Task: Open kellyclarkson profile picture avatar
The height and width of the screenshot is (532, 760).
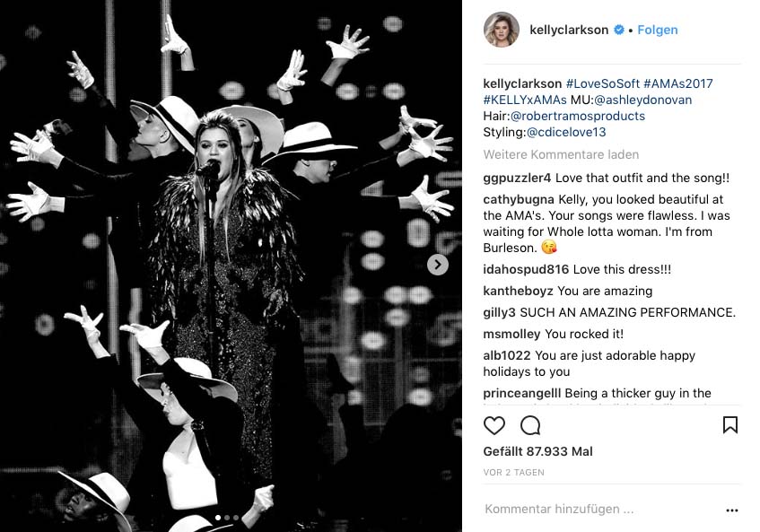Action: (502, 30)
